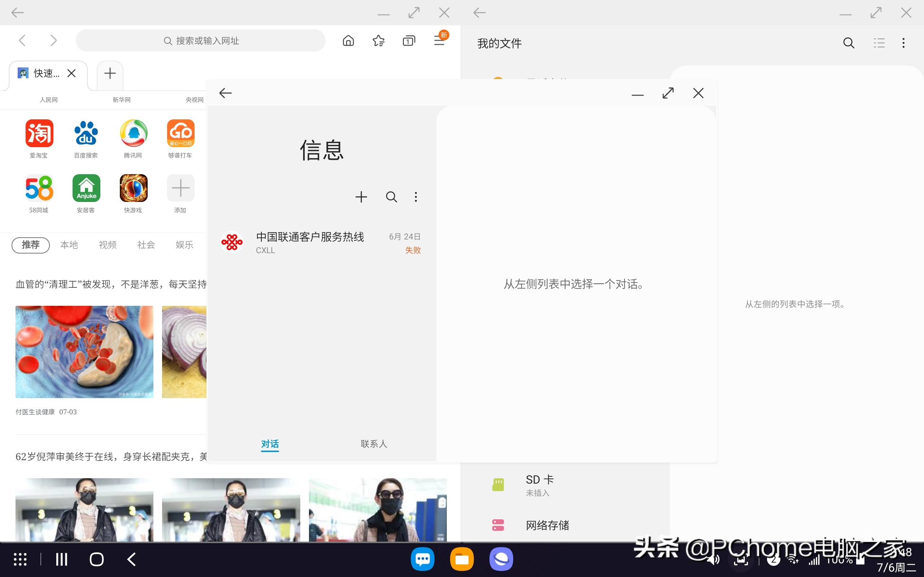Viewport: 924px width, 577px height.
Task: Switch Files view with the list icon
Action: pos(879,43)
